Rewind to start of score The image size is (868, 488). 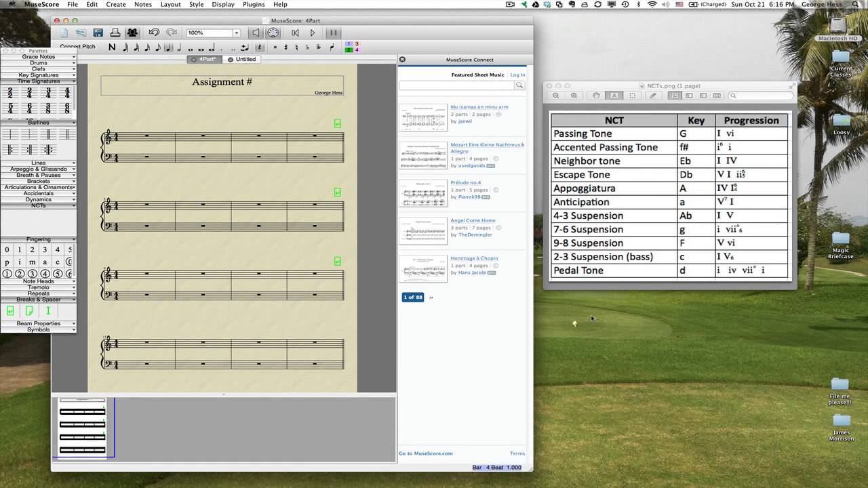click(295, 33)
